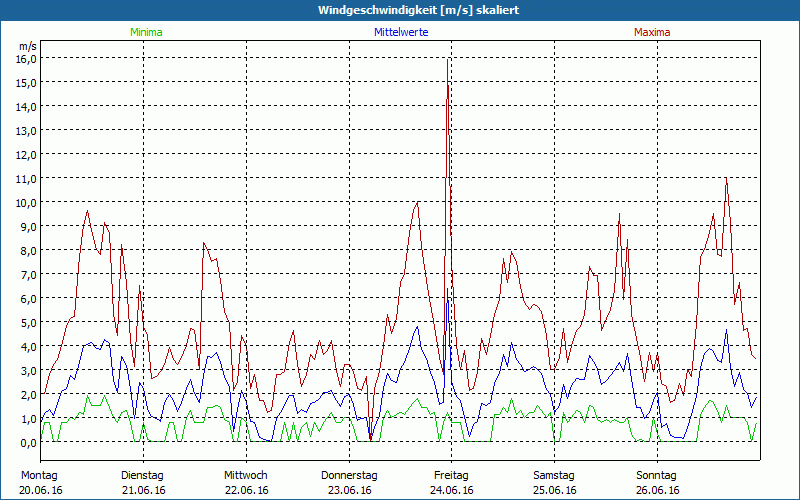Image resolution: width=800 pixels, height=500 pixels.
Task: Click the red 16 m/s peak on Freitag
Action: (x=447, y=60)
